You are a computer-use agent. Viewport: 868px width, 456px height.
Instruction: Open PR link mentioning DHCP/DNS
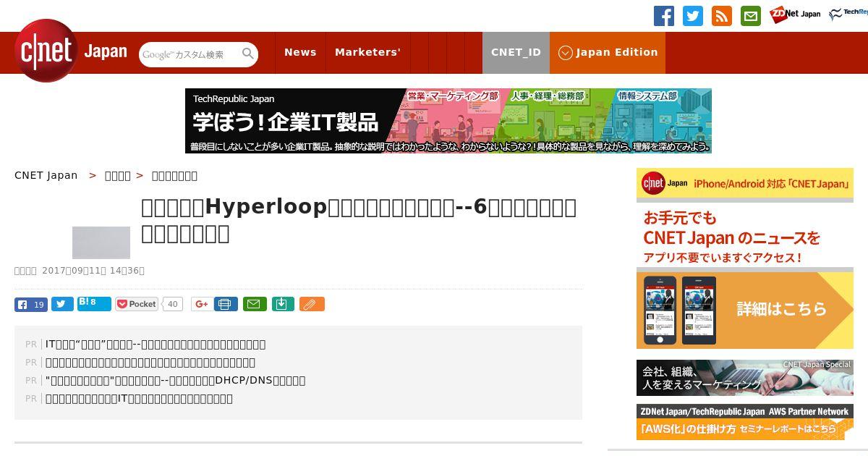175,380
